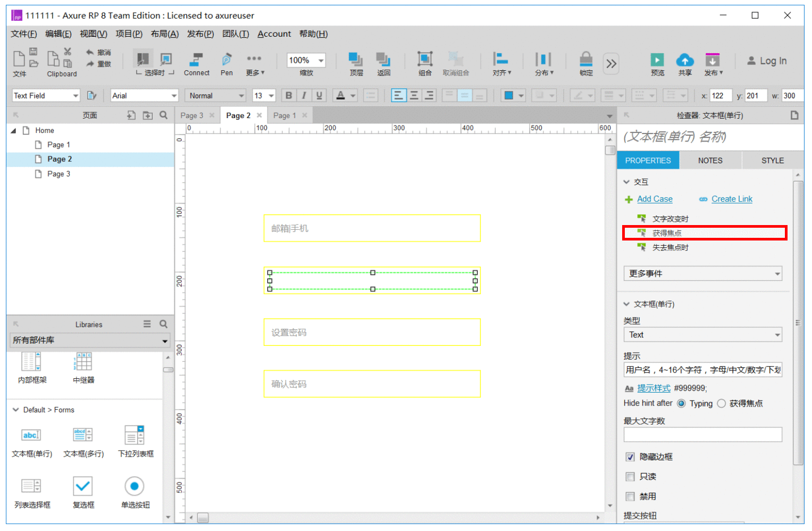Click the Add Case link
Image resolution: width=812 pixels, height=531 pixels.
[655, 199]
